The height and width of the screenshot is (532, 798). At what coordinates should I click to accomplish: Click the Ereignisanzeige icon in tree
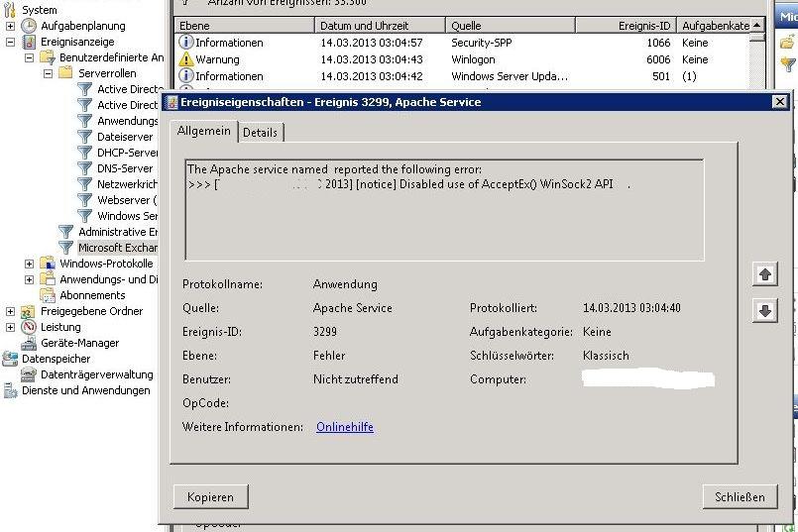29,42
